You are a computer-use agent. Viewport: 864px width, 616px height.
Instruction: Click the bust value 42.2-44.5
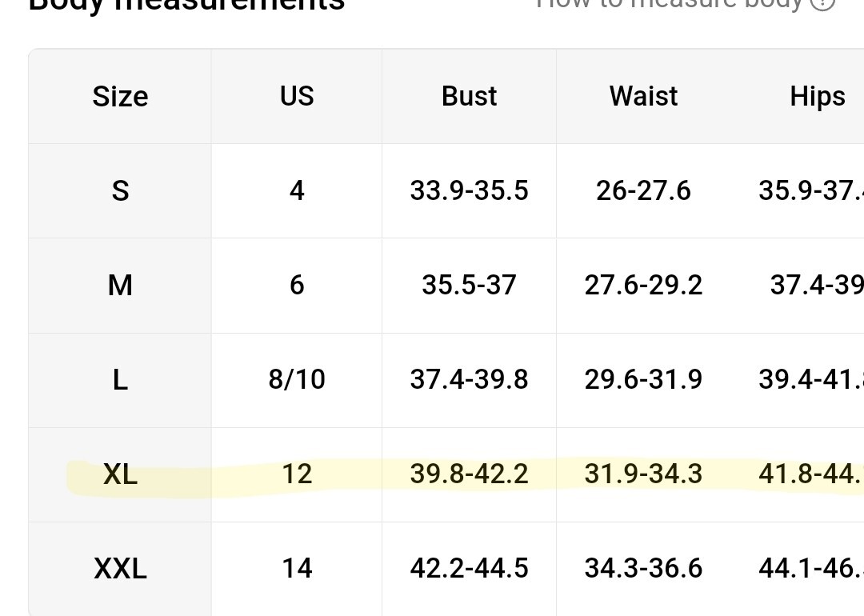469,569
